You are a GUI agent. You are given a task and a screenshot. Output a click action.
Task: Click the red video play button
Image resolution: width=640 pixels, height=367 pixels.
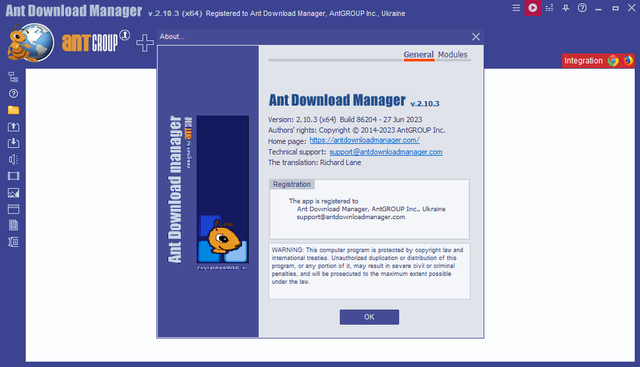(533, 8)
